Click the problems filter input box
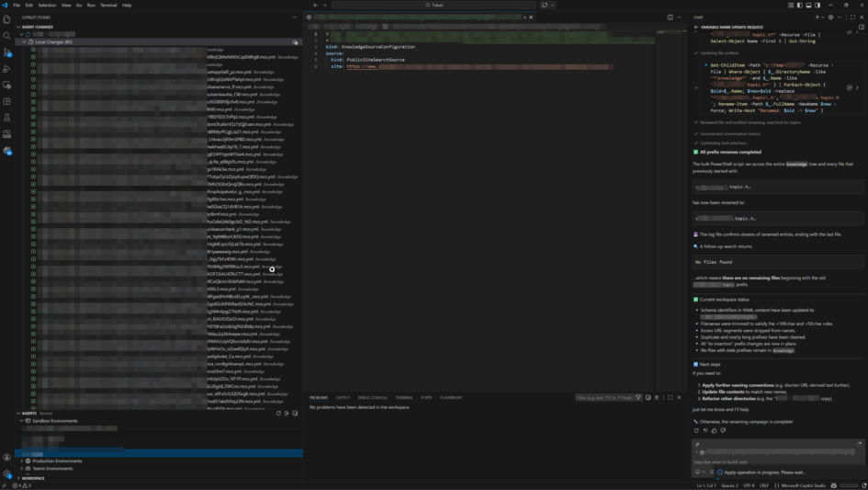The width and height of the screenshot is (868, 490). 603,397
